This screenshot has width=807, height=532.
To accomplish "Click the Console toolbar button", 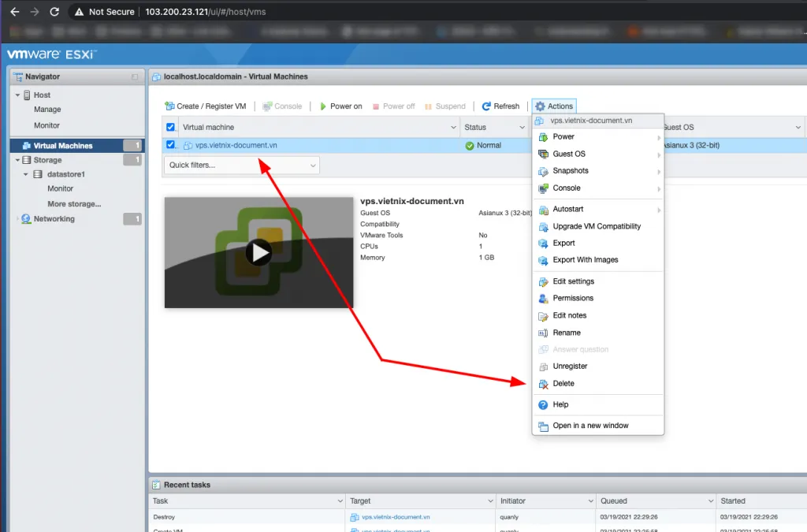I will (x=282, y=106).
